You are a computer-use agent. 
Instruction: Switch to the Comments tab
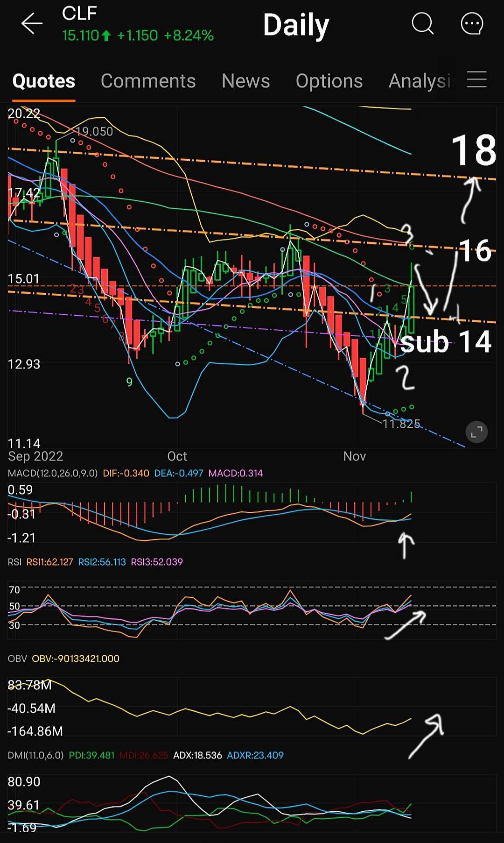[x=148, y=81]
